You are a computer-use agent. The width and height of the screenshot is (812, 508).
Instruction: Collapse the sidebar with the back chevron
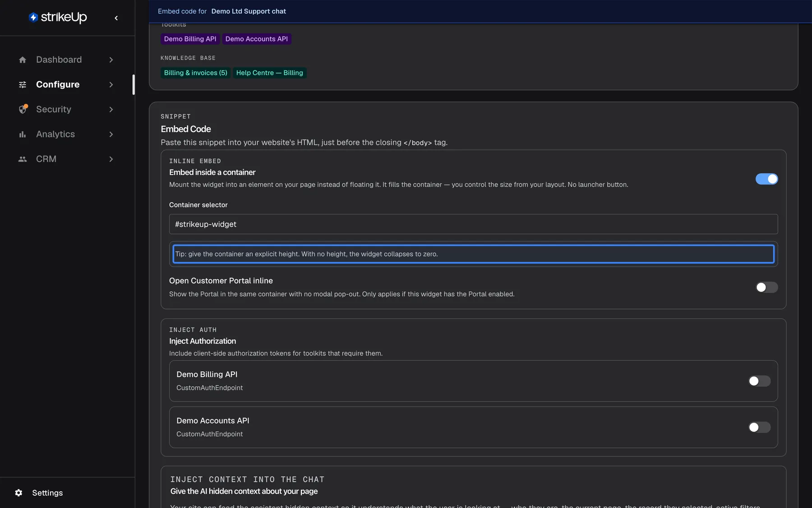pyautogui.click(x=116, y=18)
